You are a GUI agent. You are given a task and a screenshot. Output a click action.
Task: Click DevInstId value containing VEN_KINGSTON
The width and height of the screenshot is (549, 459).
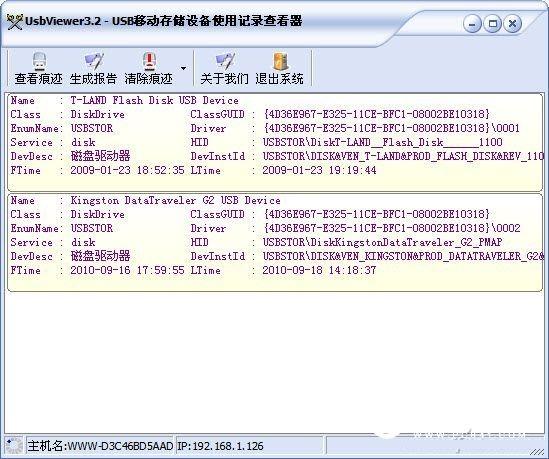(403, 256)
